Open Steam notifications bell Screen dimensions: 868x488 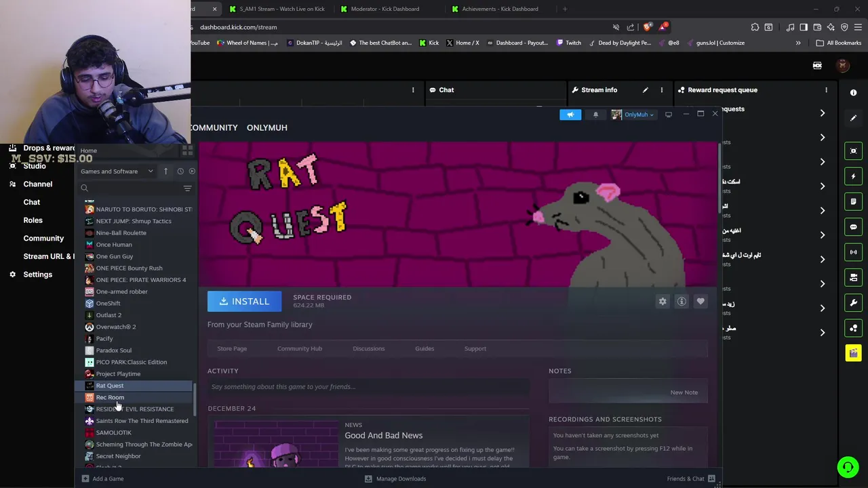(596, 115)
